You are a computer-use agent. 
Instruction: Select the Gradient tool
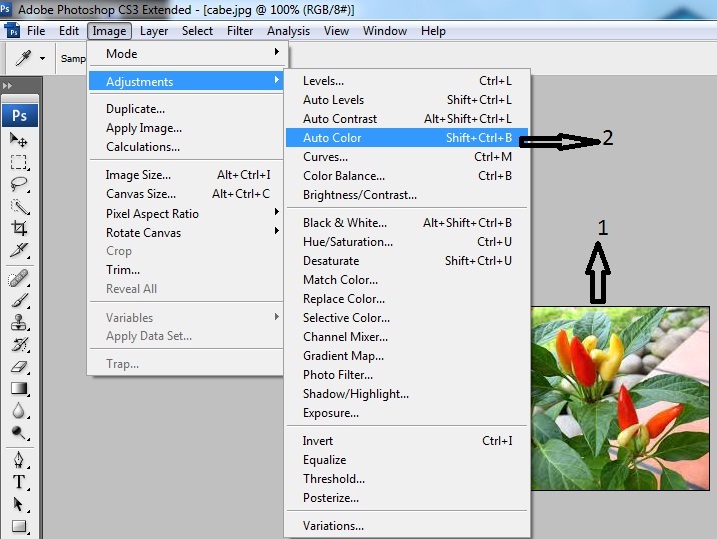pos(19,389)
